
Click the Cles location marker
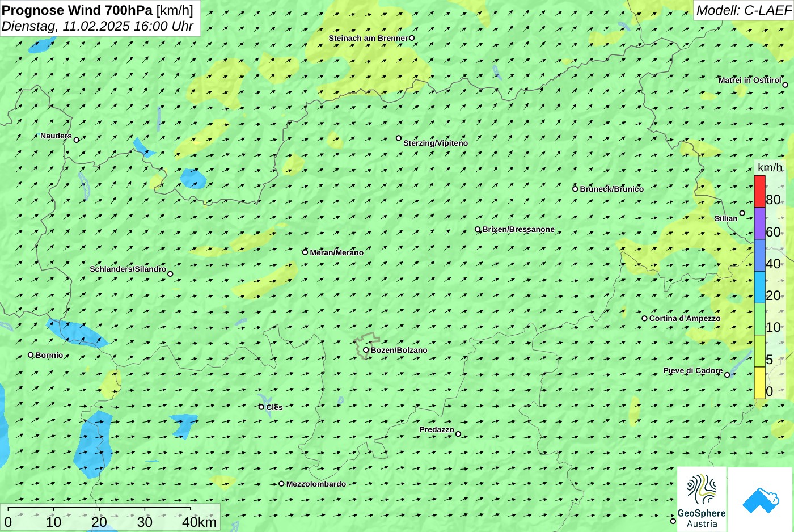261,407
